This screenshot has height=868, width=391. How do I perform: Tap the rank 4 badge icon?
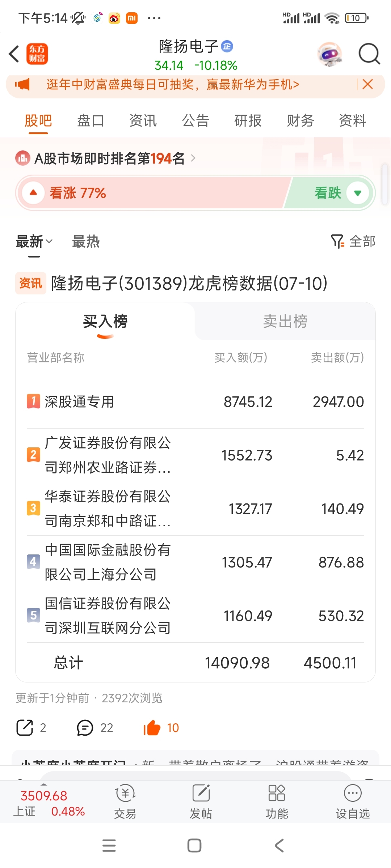pyautogui.click(x=33, y=562)
